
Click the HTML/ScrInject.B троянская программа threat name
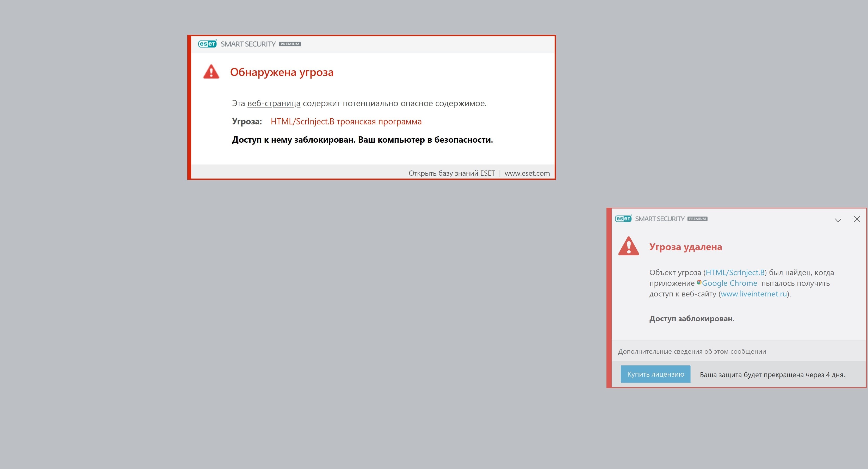(x=346, y=122)
